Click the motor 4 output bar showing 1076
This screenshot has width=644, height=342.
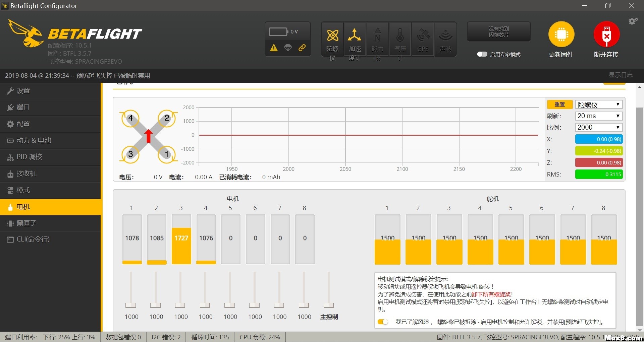pyautogui.click(x=206, y=240)
